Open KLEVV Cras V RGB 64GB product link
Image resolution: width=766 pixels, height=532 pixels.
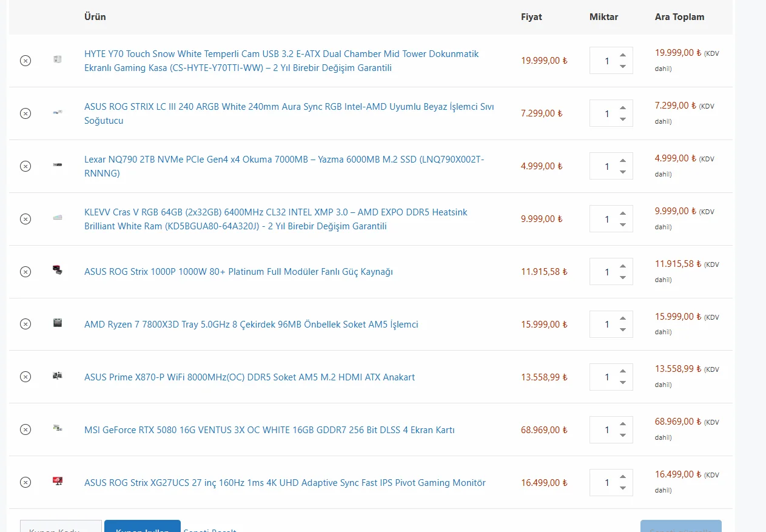tap(276, 219)
